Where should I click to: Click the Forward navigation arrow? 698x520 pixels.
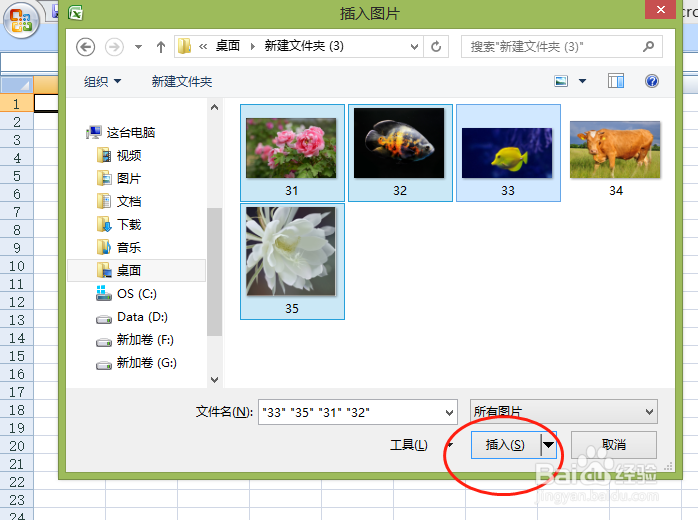point(114,47)
